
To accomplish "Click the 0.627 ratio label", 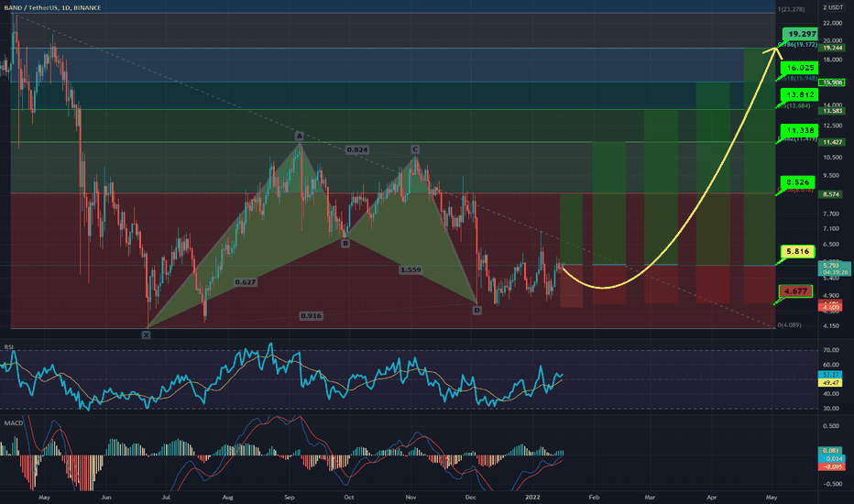I will tap(245, 281).
